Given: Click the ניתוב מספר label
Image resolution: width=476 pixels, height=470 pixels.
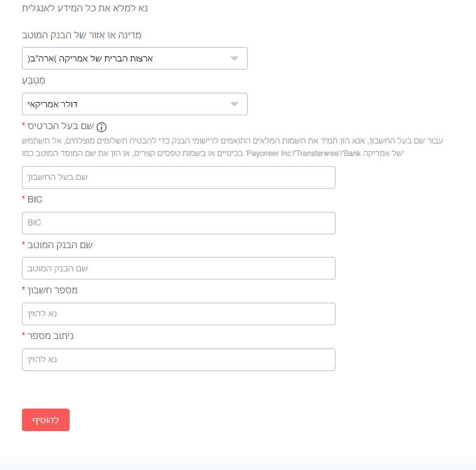Looking at the screenshot, I should pyautogui.click(x=51, y=336).
